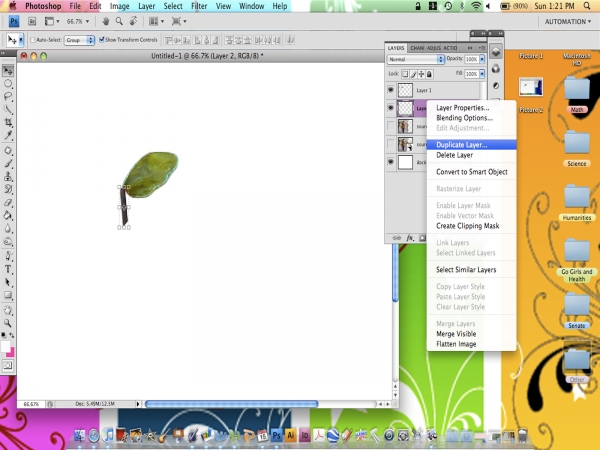Choose Delete Layer from context menu
Viewport: 600px width, 450px height.
[454, 155]
